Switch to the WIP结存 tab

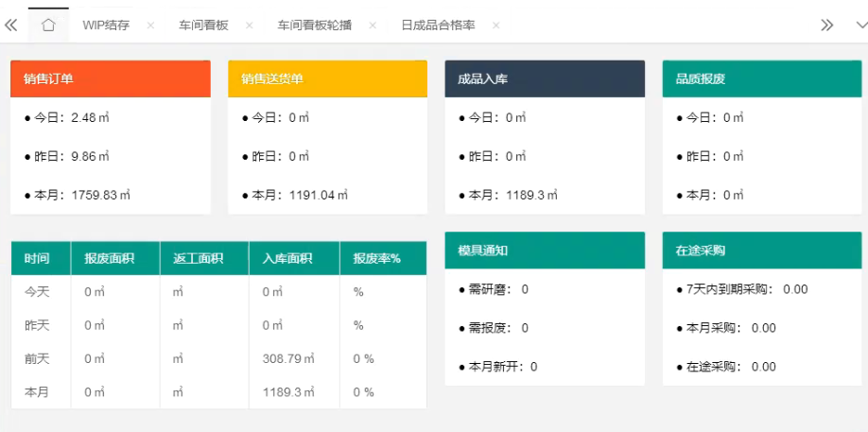(106, 26)
